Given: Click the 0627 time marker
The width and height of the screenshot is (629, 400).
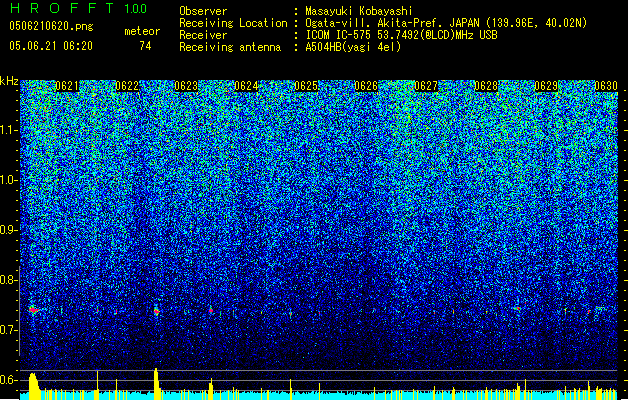Looking at the screenshot, I should tap(426, 86).
